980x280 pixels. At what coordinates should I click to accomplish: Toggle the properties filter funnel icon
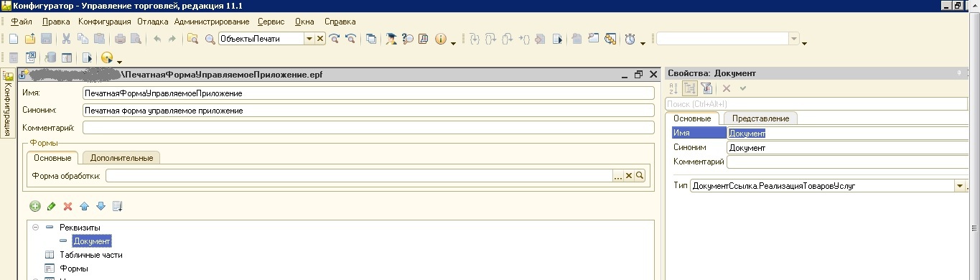pyautogui.click(x=706, y=88)
